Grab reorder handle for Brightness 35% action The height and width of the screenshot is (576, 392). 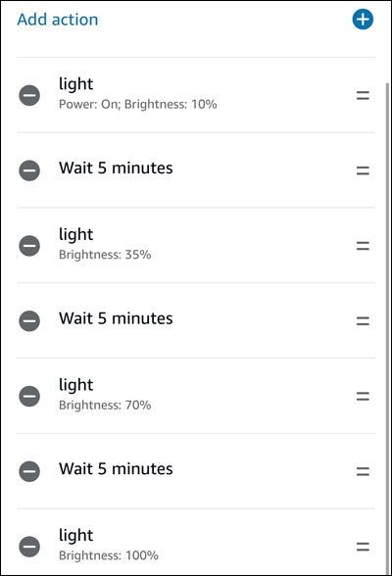(363, 246)
